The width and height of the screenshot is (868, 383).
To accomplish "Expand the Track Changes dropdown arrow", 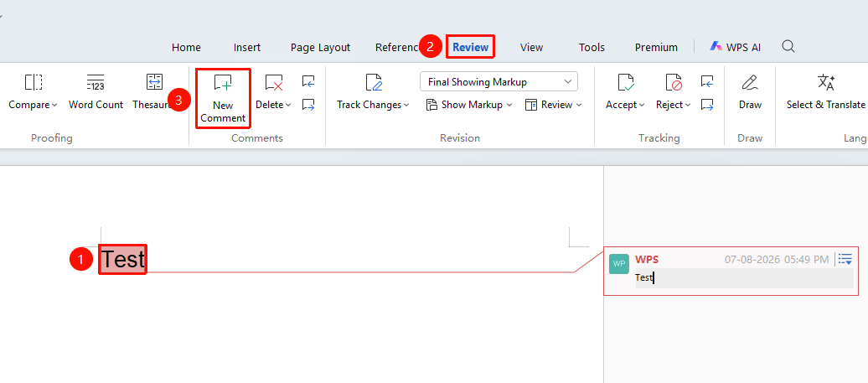I will pos(406,105).
